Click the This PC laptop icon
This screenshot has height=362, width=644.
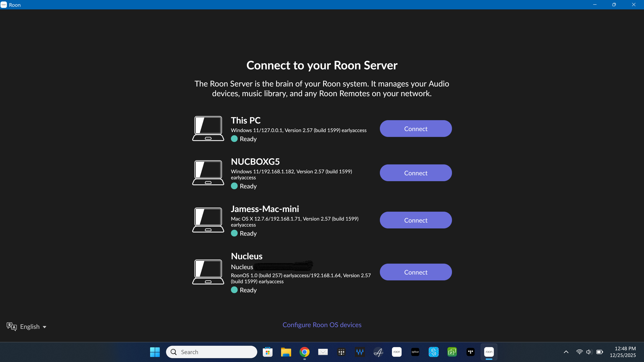click(208, 128)
